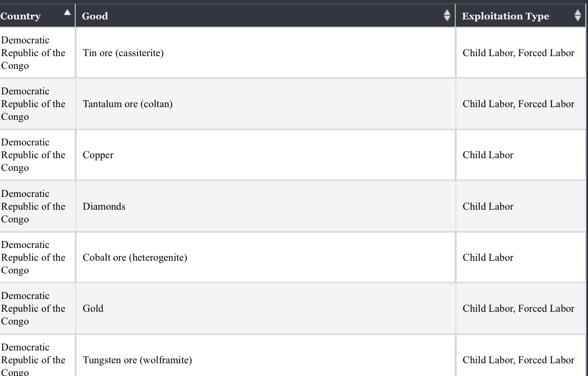The width and height of the screenshot is (588, 376).
Task: Select the Copper good cell
Action: [x=98, y=155]
